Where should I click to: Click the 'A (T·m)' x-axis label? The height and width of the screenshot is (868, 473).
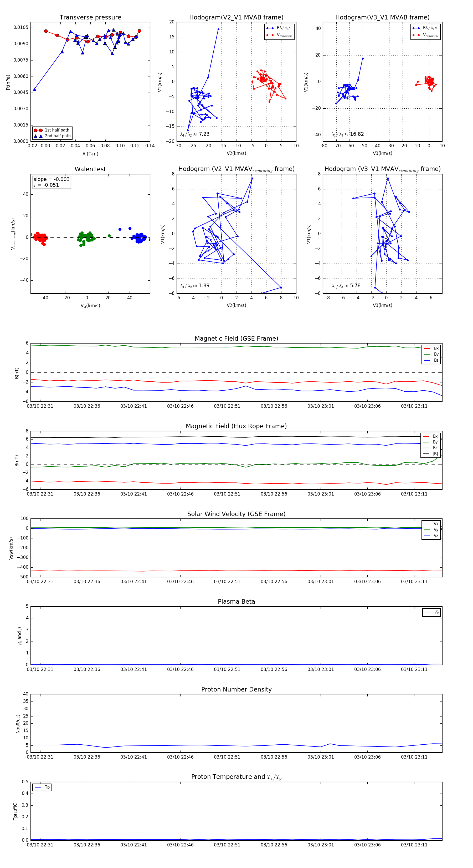point(90,154)
